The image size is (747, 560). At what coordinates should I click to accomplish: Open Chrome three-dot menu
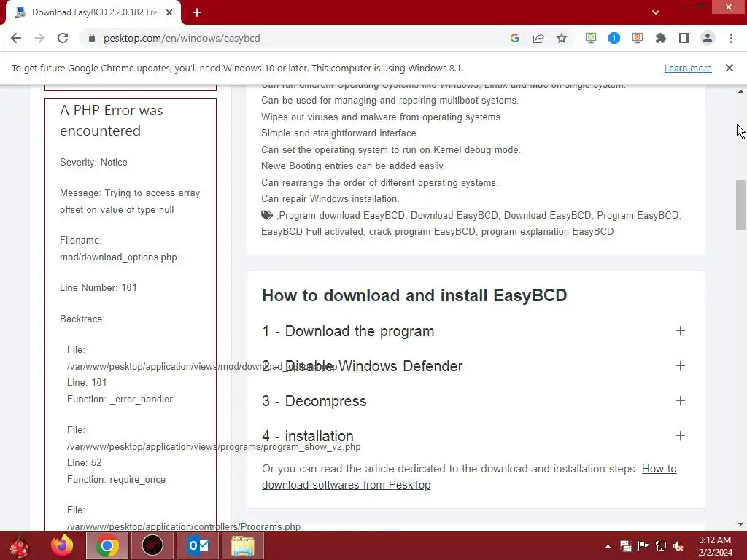click(x=731, y=38)
